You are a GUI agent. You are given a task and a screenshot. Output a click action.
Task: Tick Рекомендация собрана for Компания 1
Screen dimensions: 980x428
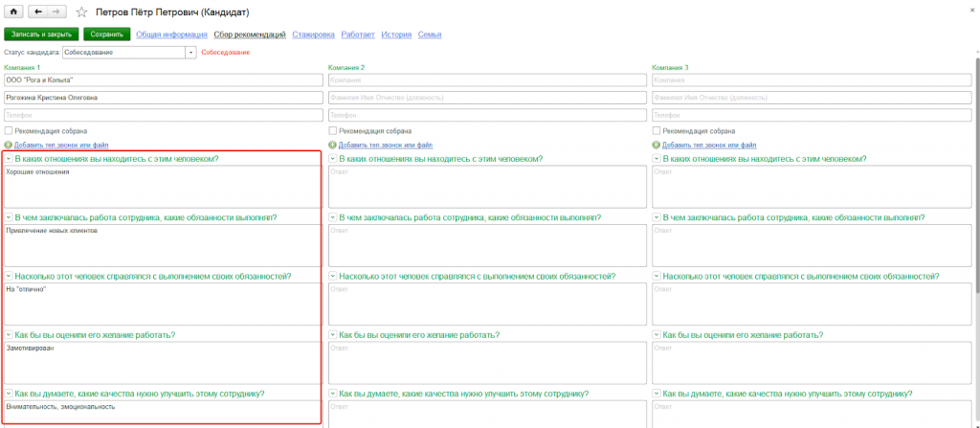click(8, 131)
